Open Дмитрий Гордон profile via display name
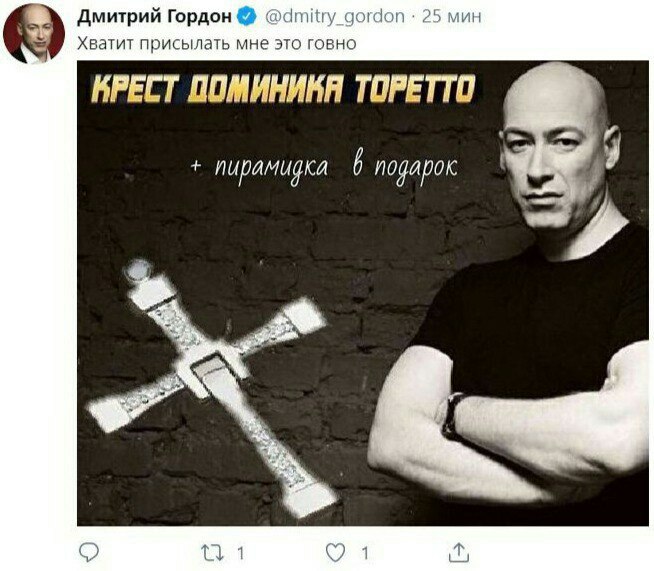Screen dimensions: 654x571 click(154, 16)
